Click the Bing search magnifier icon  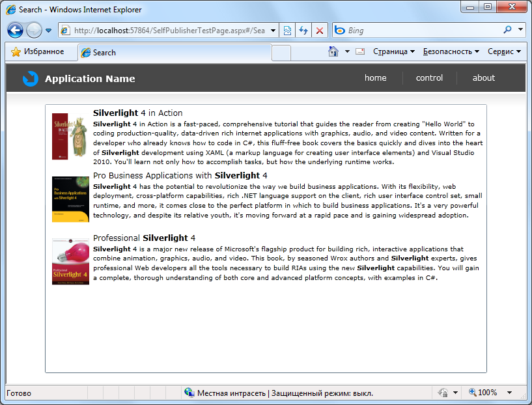[507, 30]
